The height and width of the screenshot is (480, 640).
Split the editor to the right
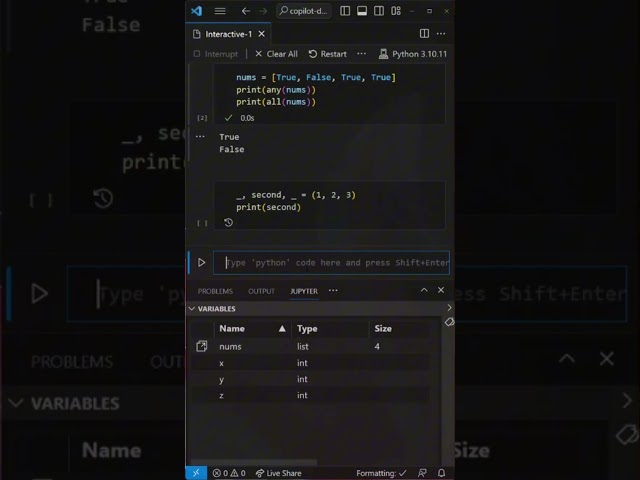[424, 33]
